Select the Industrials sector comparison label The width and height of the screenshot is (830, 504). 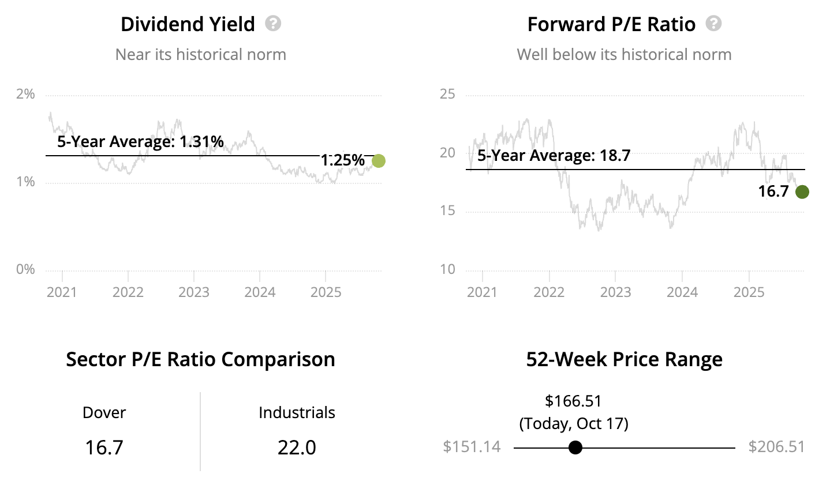tap(297, 412)
